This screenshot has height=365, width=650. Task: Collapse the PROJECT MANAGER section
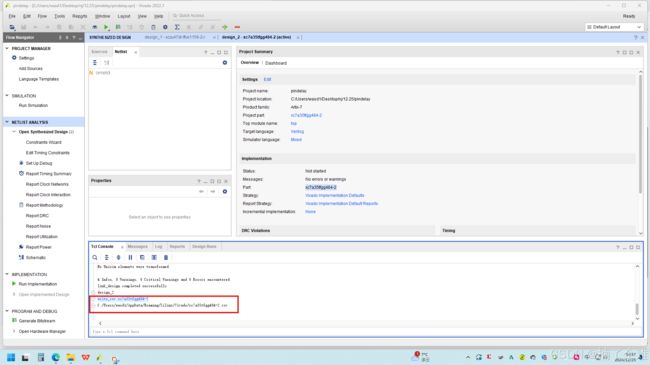(7, 49)
